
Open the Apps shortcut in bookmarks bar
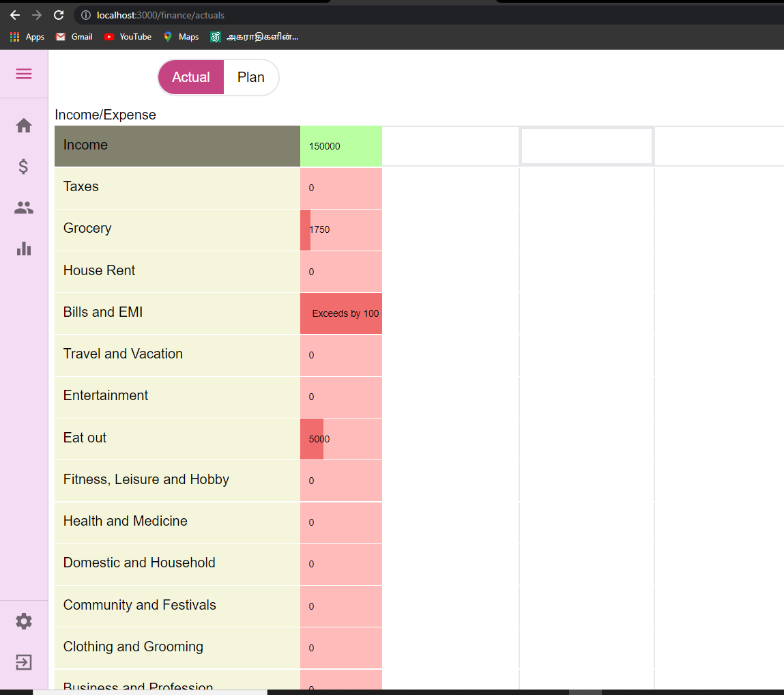point(27,37)
